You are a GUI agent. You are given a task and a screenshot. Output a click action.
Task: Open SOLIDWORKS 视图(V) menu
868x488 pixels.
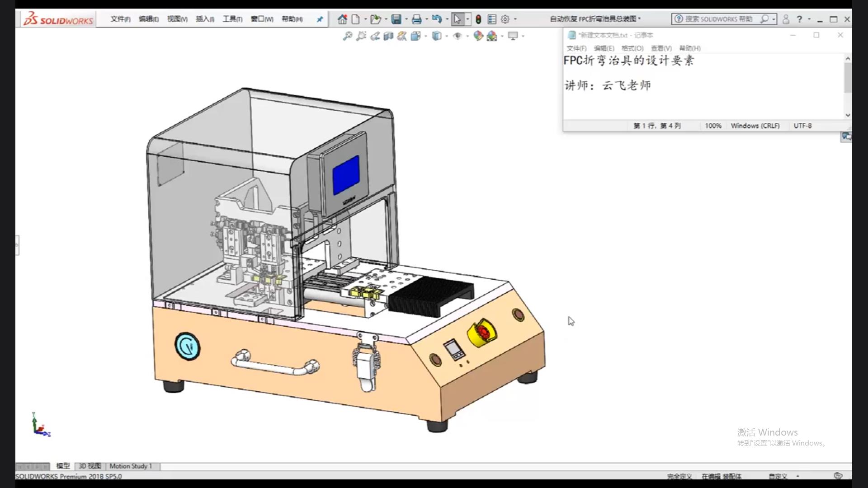177,19
